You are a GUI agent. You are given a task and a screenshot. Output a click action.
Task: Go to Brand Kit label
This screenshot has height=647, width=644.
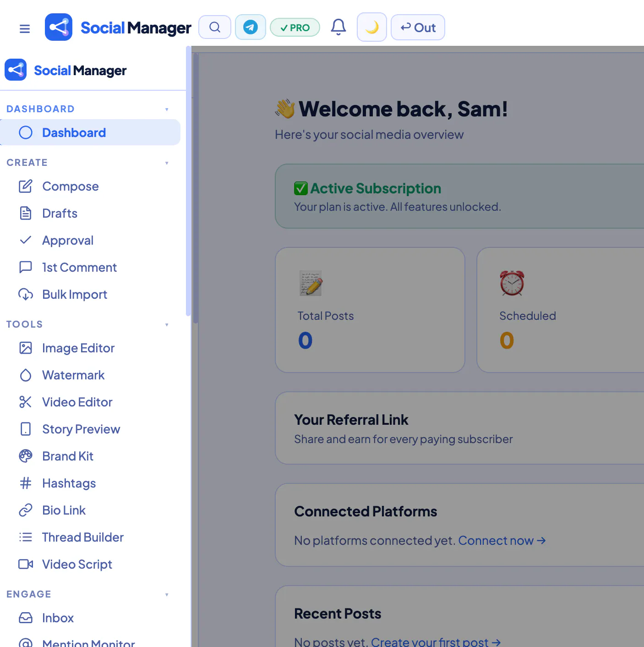[x=68, y=456]
